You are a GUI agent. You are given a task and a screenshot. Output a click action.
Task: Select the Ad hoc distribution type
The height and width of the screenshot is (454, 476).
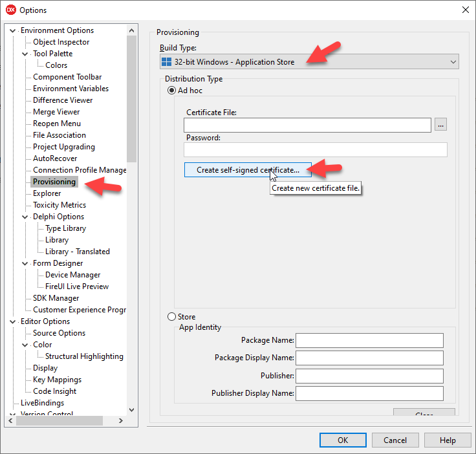[172, 91]
